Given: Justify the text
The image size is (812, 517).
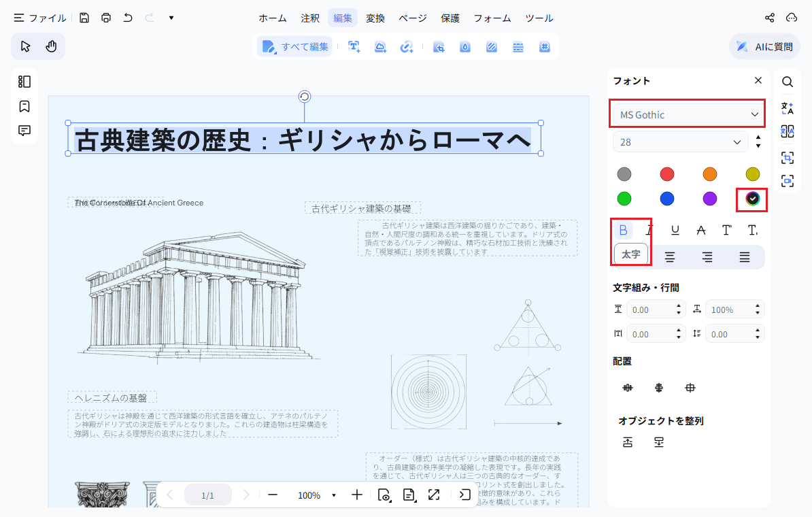Looking at the screenshot, I should 744,257.
